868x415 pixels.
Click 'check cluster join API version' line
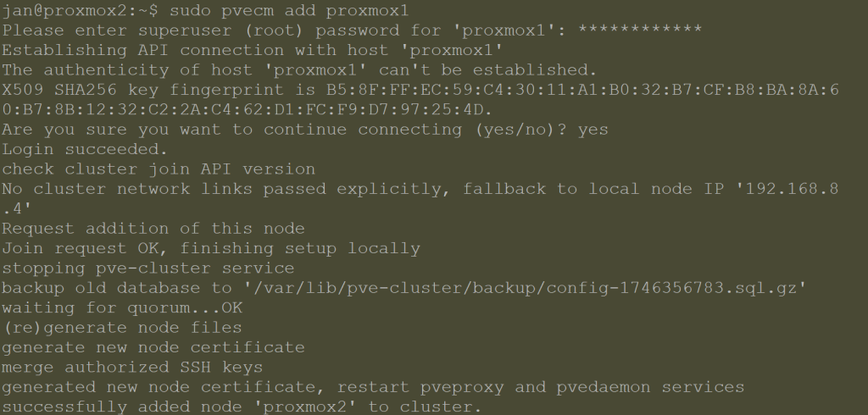click(159, 169)
